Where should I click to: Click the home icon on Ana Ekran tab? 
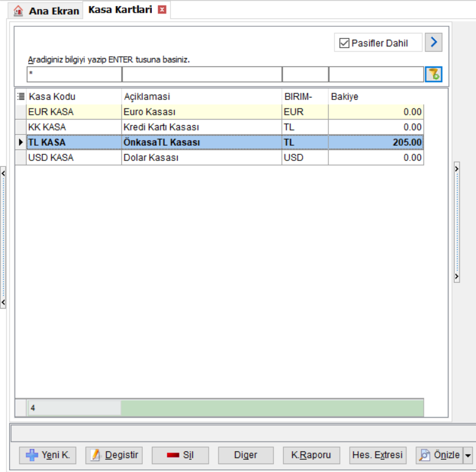point(18,11)
